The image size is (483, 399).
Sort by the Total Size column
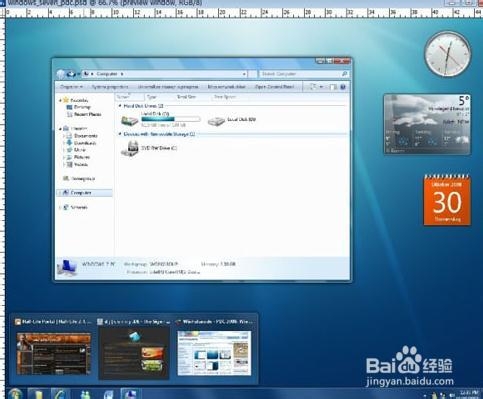[x=186, y=97]
